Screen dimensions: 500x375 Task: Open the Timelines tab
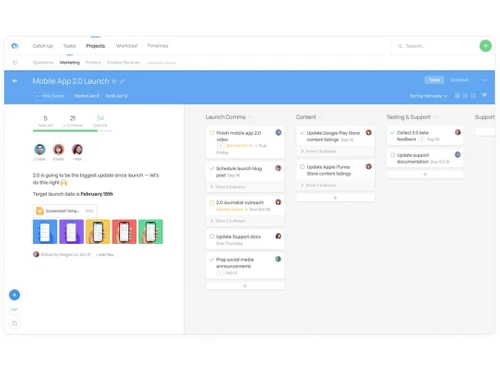pos(158,46)
